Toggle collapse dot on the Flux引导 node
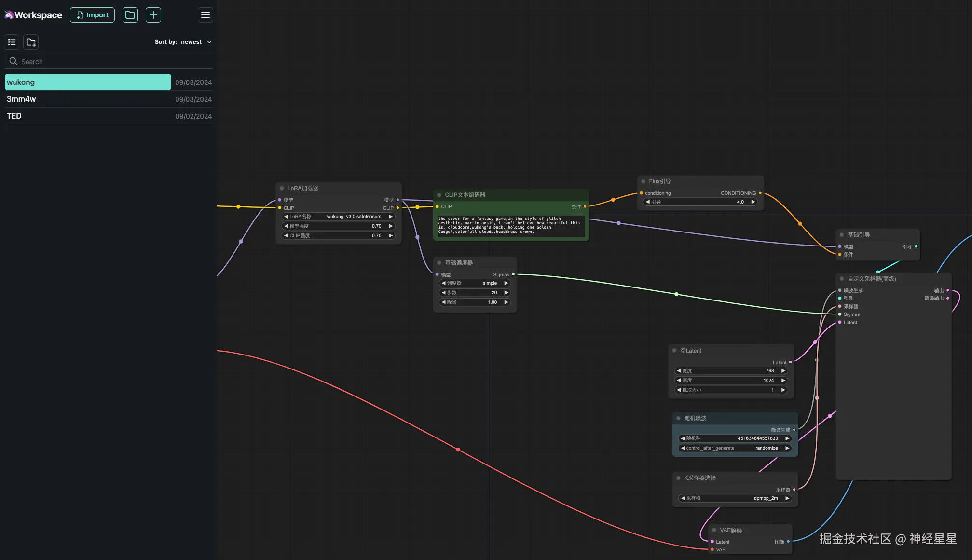 coord(643,181)
